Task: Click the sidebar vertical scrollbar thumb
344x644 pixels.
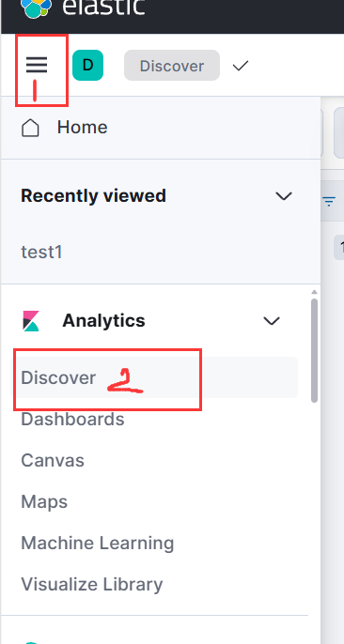Action: click(x=315, y=350)
